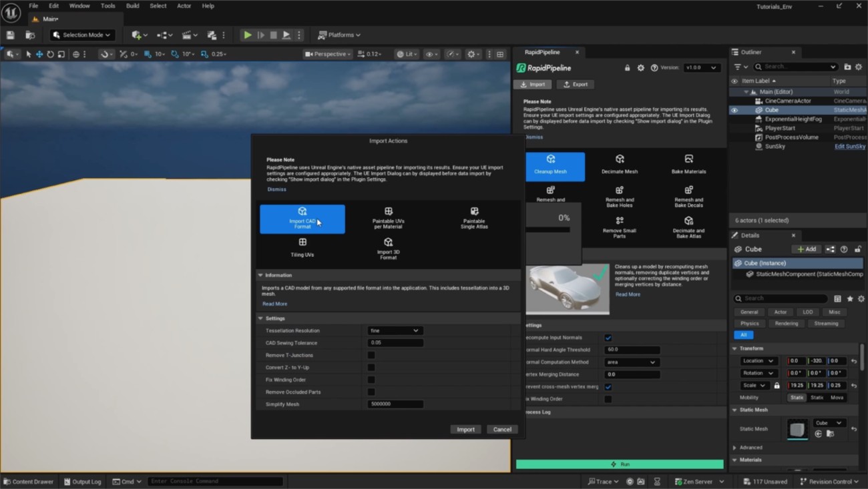Viewport: 868px width, 489px height.
Task: Choose Paintable UVs per Material action
Action: (x=388, y=219)
